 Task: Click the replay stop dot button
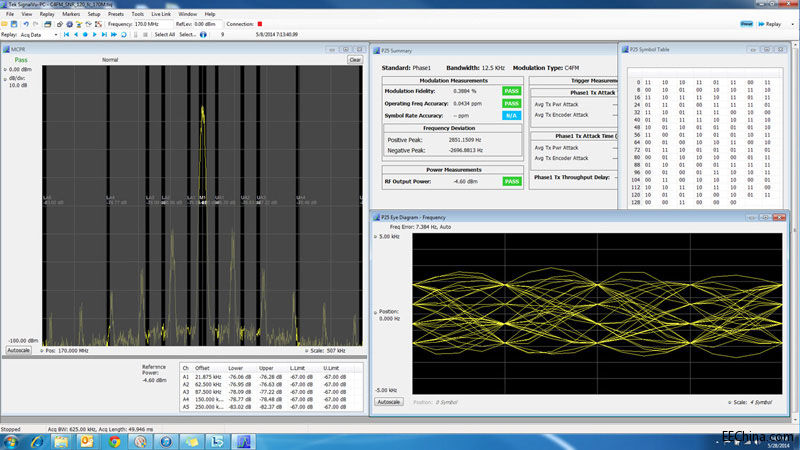coord(85,35)
